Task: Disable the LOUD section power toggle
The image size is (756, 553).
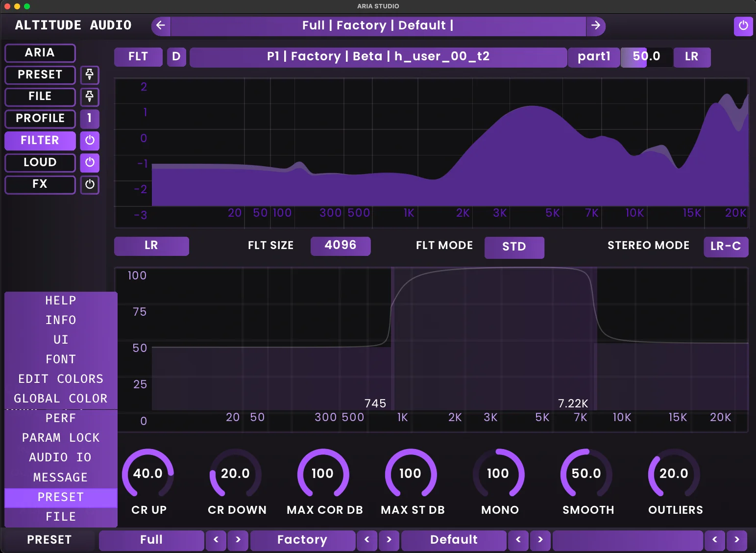Action: click(x=90, y=162)
